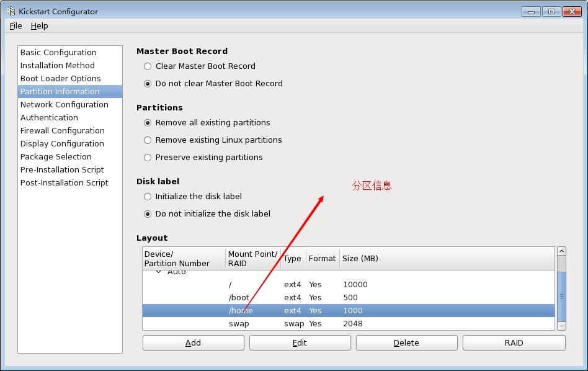Click Device/Partition Number column header

pyautogui.click(x=184, y=259)
